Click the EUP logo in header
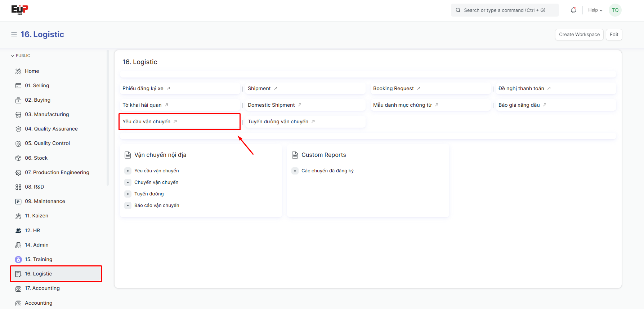This screenshot has width=644, height=309. point(19,10)
